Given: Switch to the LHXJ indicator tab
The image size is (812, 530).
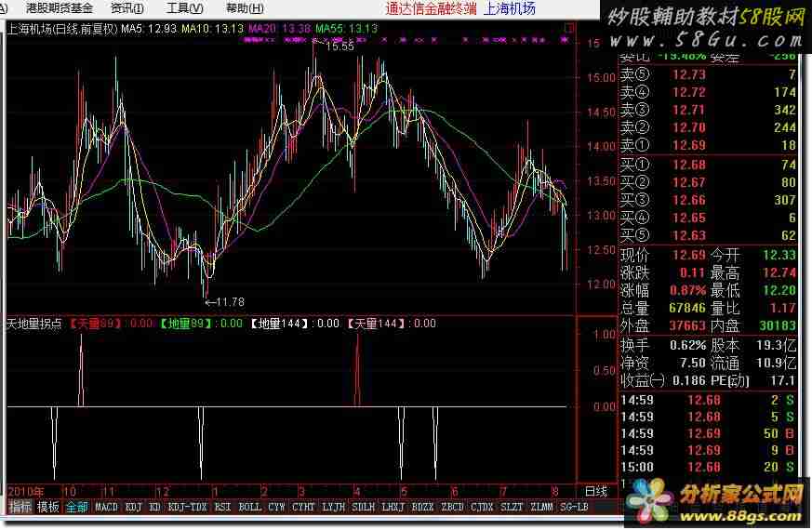Looking at the screenshot, I should coord(393,507).
